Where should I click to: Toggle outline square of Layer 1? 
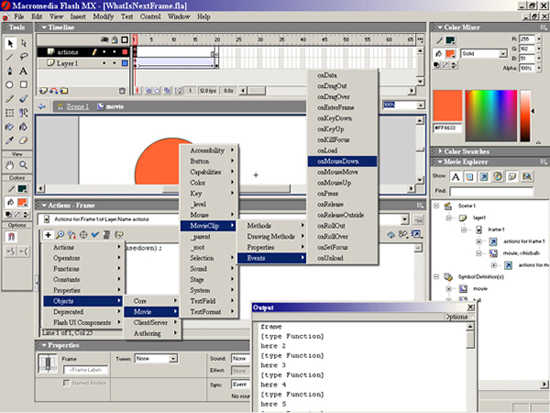click(x=125, y=63)
